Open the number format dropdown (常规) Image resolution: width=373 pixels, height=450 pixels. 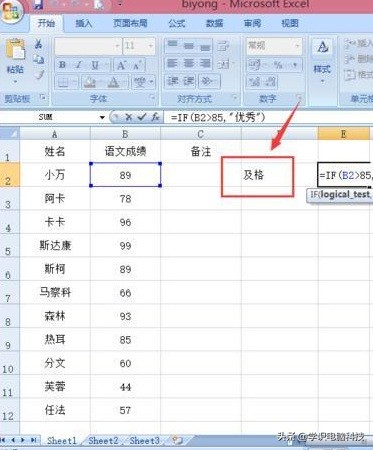click(x=297, y=46)
